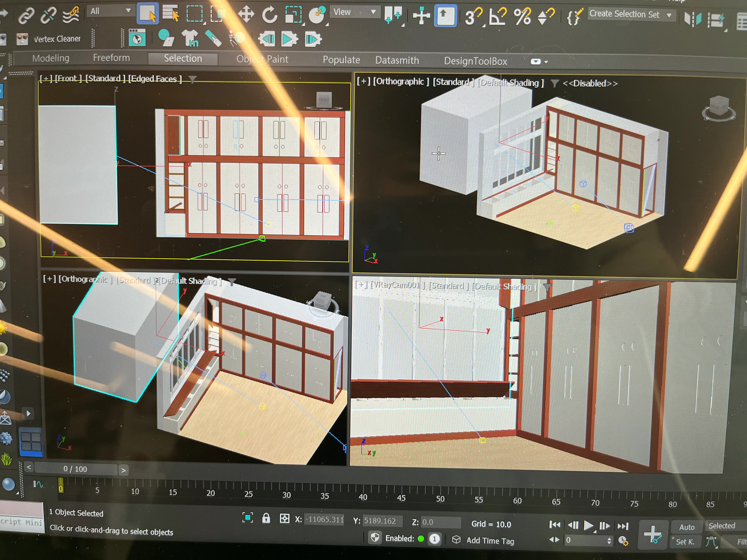Click frame 50 on the timeline

coord(440,499)
